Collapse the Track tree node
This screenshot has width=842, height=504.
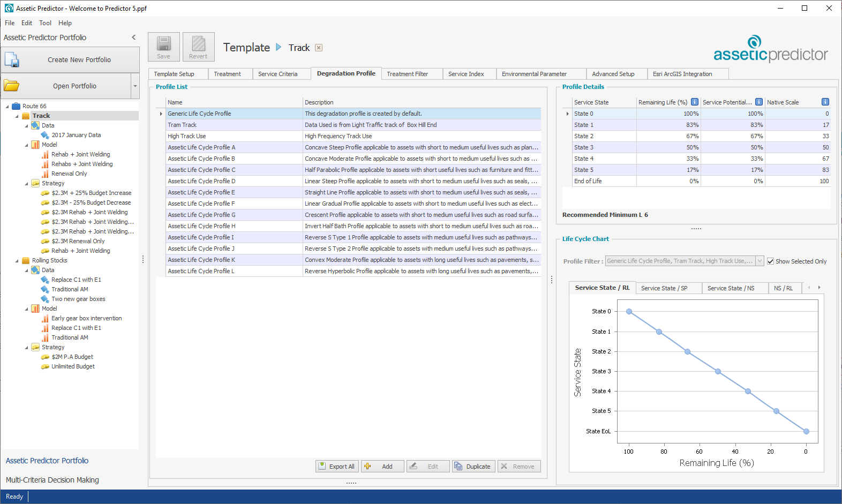17,116
